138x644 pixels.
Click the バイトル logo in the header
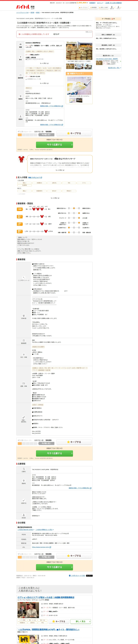tap(23, 7)
